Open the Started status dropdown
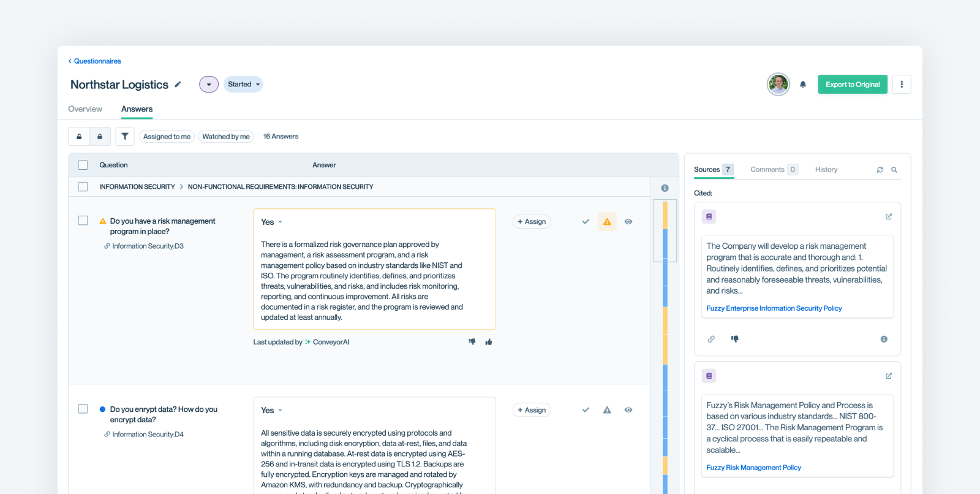The image size is (980, 494). pos(243,85)
